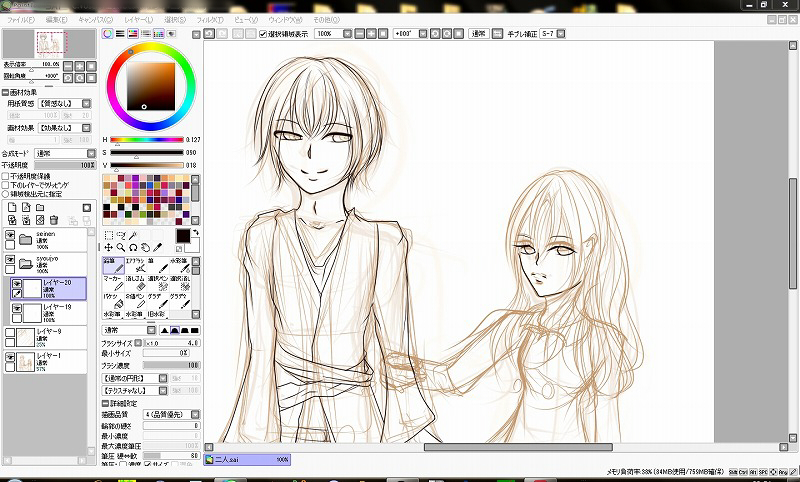Open the brush texture (テクスチャなし) dropdown
The width and height of the screenshot is (800, 482).
163,391
